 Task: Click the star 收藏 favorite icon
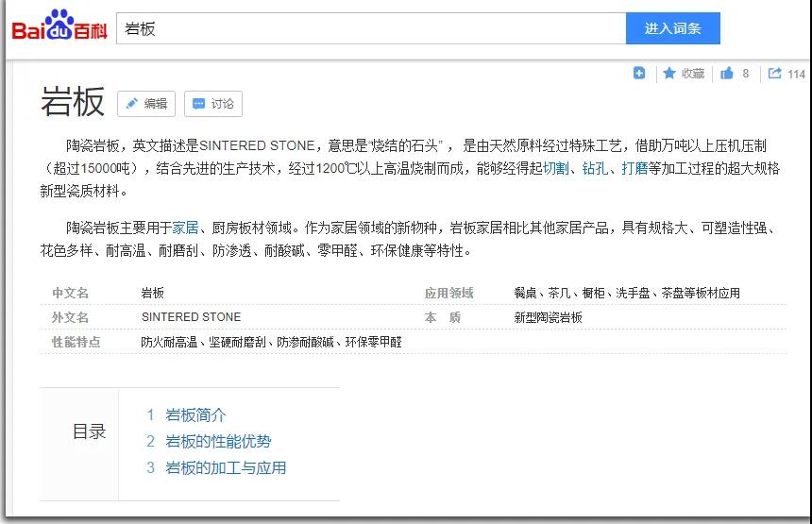point(669,74)
